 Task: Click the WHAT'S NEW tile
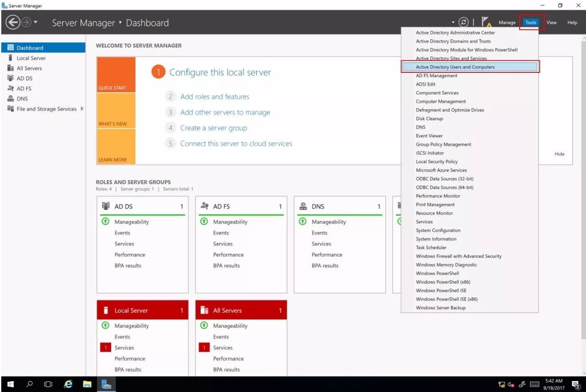click(x=116, y=111)
